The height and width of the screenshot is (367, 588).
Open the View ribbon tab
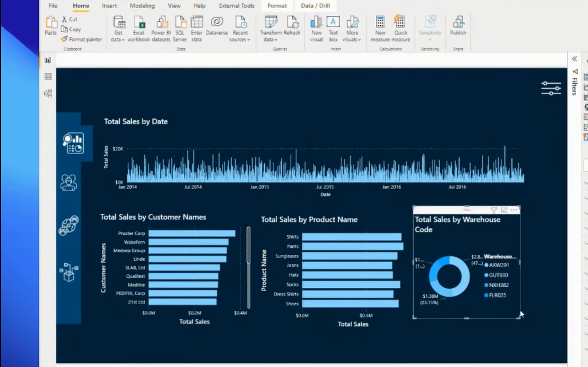point(174,6)
